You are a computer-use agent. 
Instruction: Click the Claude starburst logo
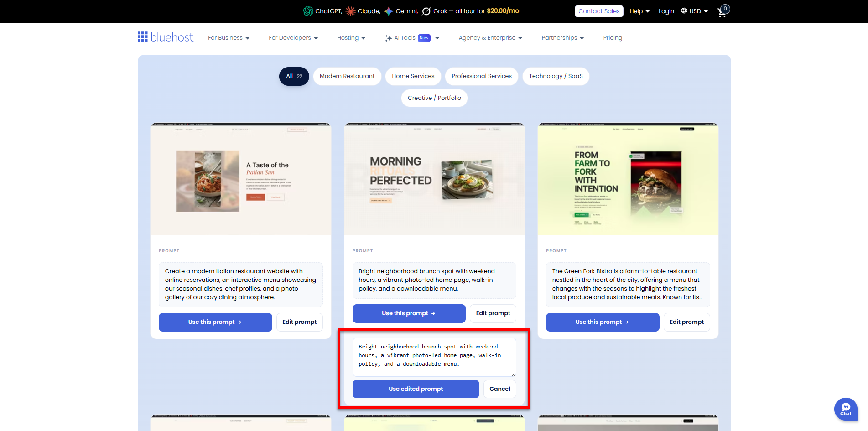point(350,11)
